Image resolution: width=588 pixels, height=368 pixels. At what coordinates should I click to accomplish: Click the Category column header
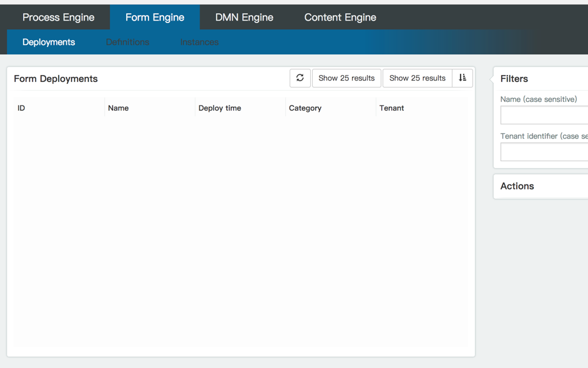click(305, 108)
